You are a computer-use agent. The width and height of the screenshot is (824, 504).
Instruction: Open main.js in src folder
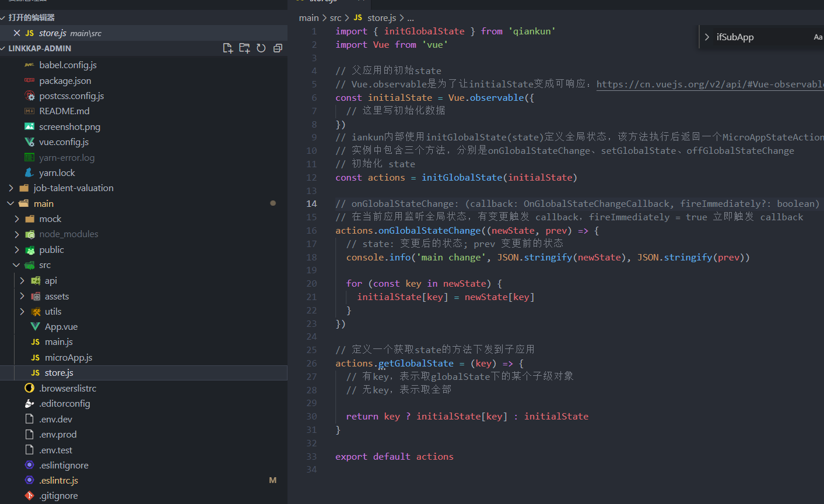tap(59, 342)
